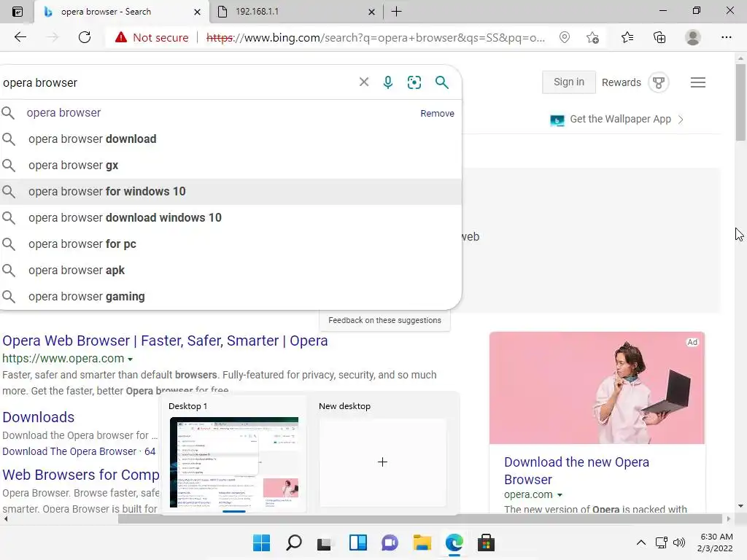Open Download the new Opera Browser ad
The image size is (747, 560).
pyautogui.click(x=576, y=470)
